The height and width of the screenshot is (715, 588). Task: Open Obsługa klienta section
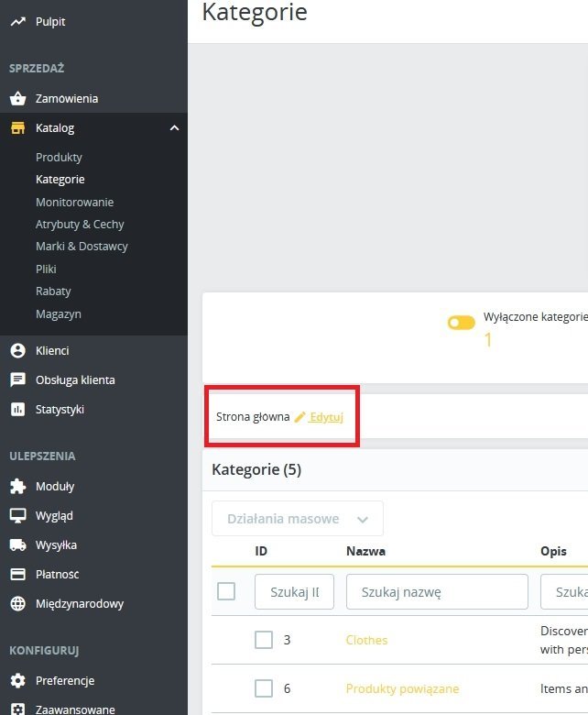coord(75,379)
